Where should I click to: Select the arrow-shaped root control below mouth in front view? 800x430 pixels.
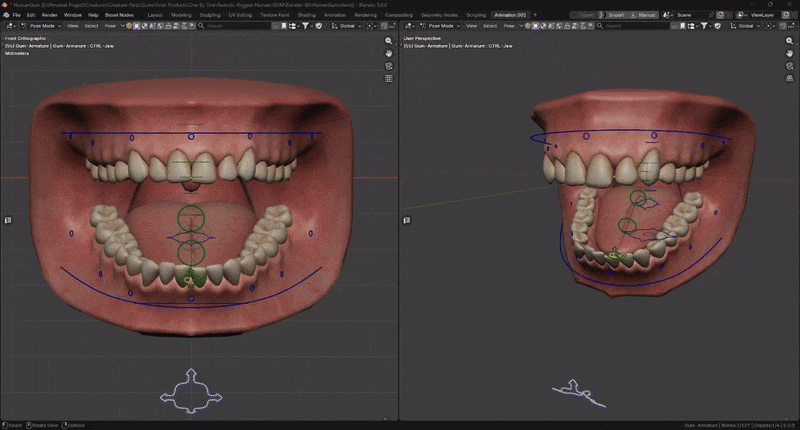[x=191, y=391]
